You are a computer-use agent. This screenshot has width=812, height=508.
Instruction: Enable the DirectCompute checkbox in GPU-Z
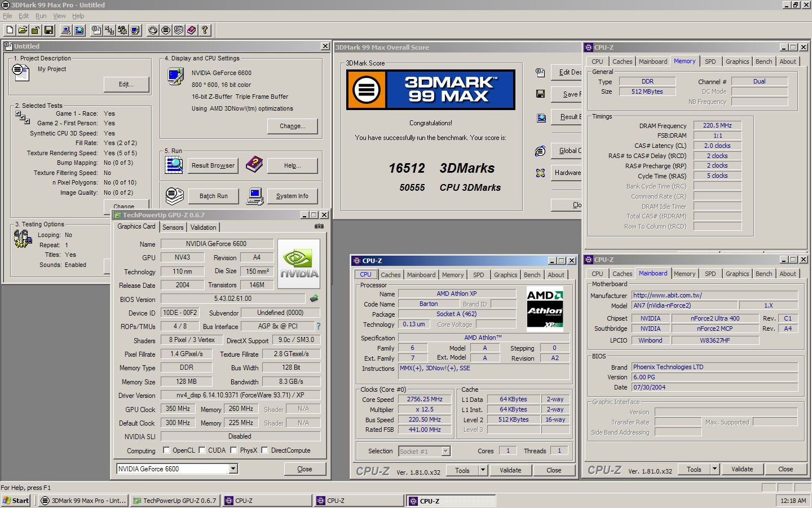264,450
